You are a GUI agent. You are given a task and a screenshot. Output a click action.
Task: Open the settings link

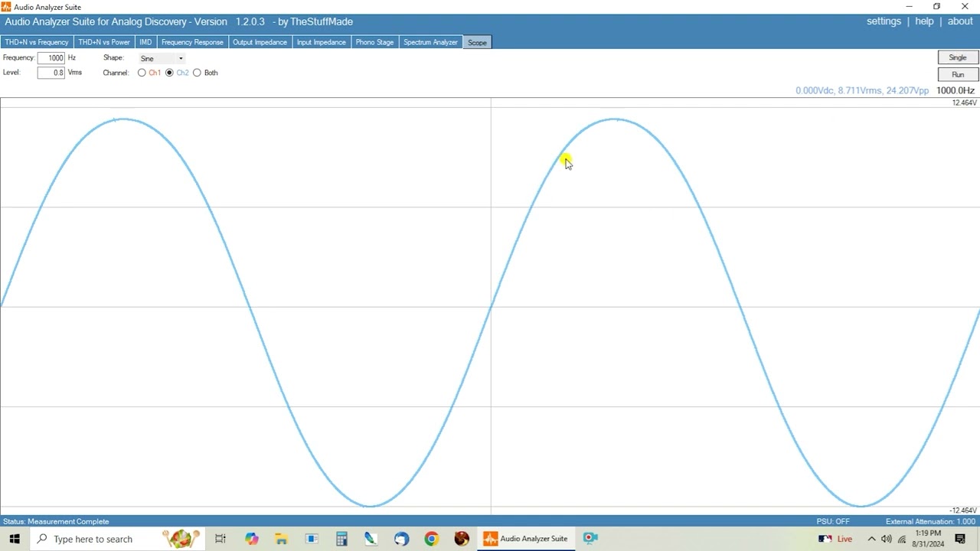point(884,21)
